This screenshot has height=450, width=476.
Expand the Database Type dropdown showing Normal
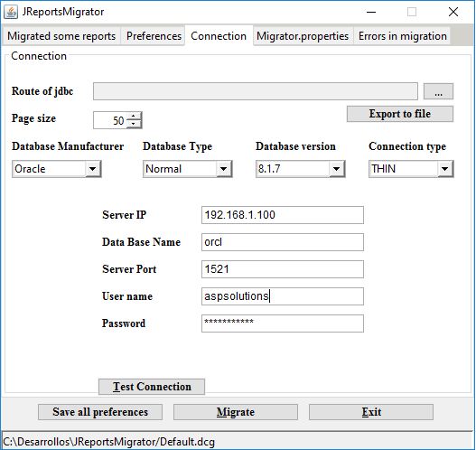coord(188,169)
